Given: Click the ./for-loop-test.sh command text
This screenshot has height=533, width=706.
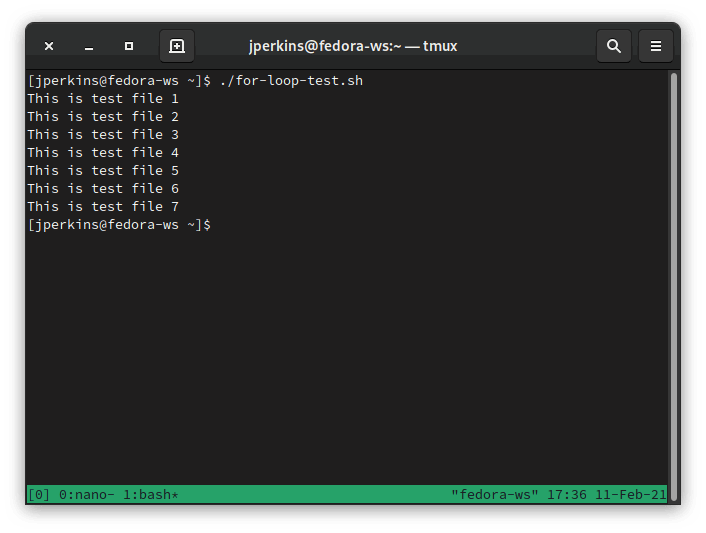Looking at the screenshot, I should (x=291, y=80).
